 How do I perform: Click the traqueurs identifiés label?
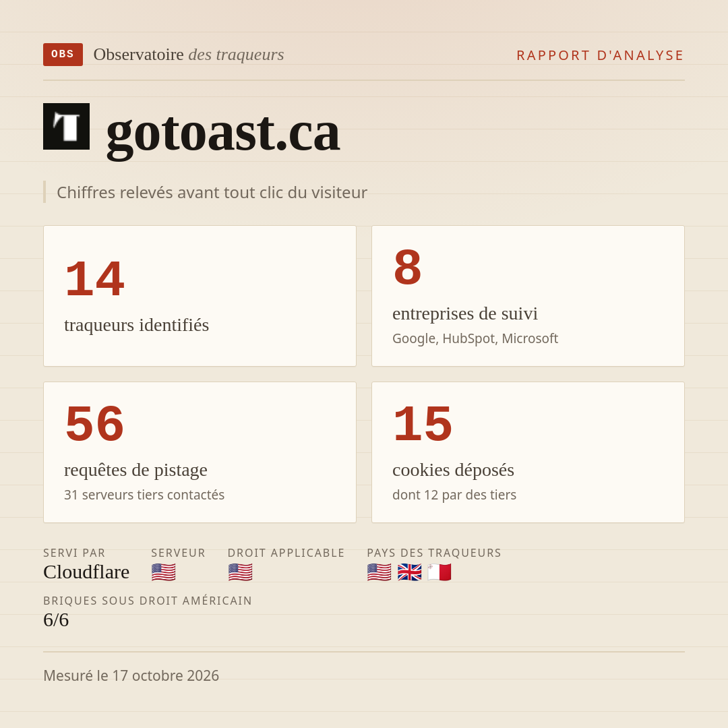(136, 325)
